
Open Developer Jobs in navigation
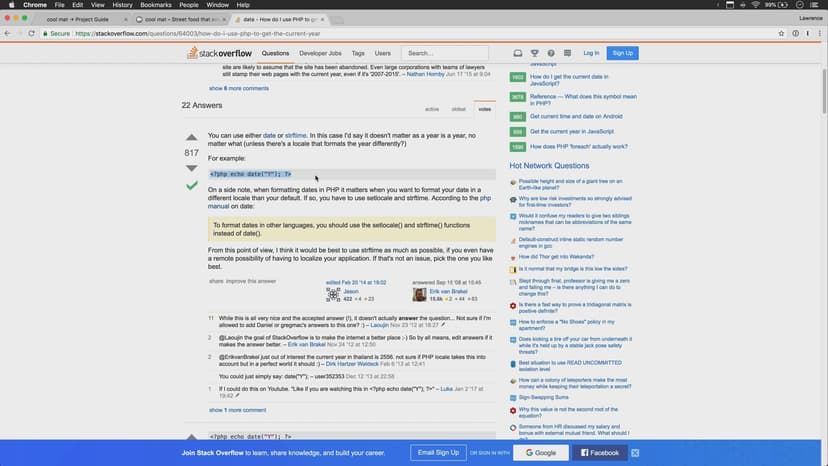320,53
